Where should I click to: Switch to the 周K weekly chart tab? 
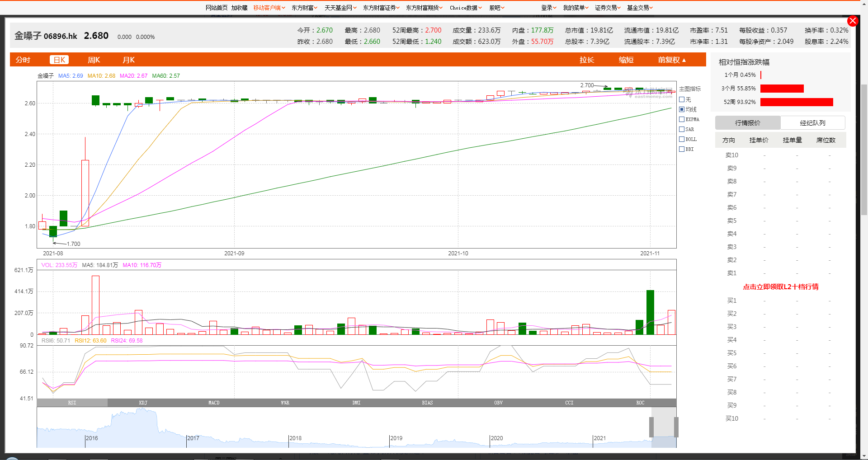point(94,60)
